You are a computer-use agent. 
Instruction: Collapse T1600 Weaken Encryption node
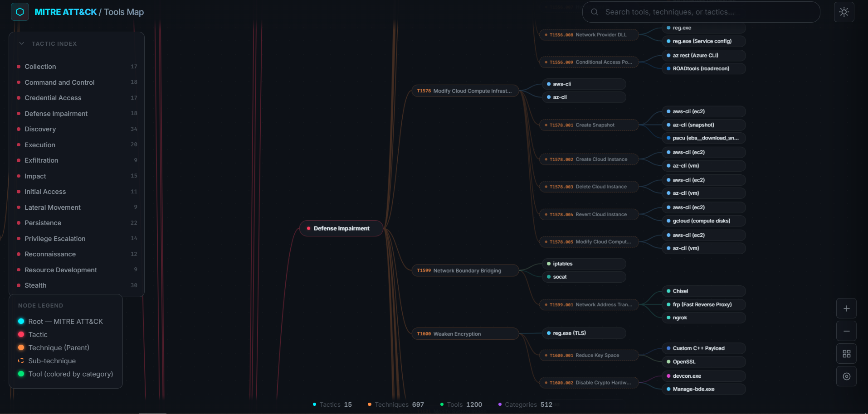[465, 334]
